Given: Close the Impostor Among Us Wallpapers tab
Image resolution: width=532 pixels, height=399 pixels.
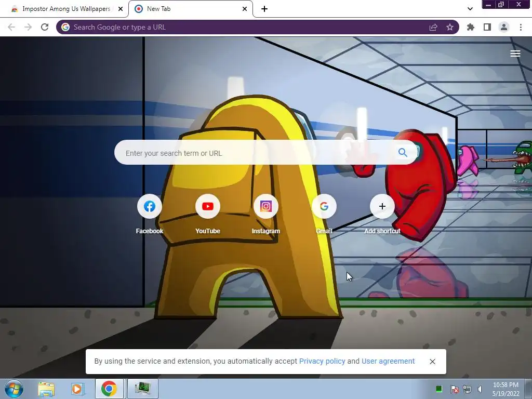Looking at the screenshot, I should [121, 9].
